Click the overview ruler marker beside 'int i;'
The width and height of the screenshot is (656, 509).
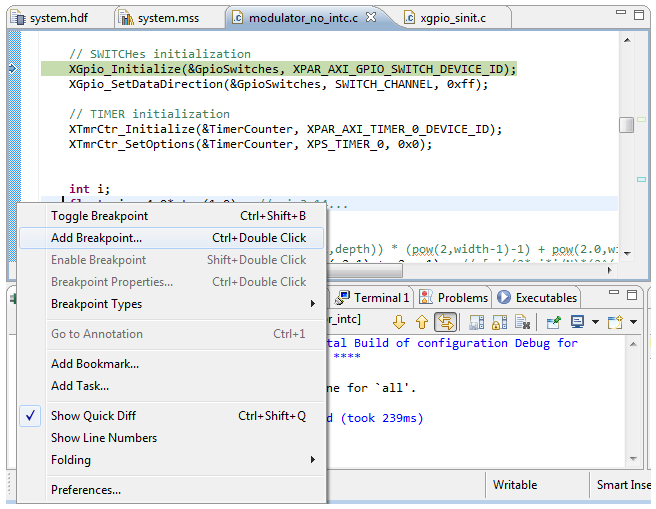pos(641,179)
